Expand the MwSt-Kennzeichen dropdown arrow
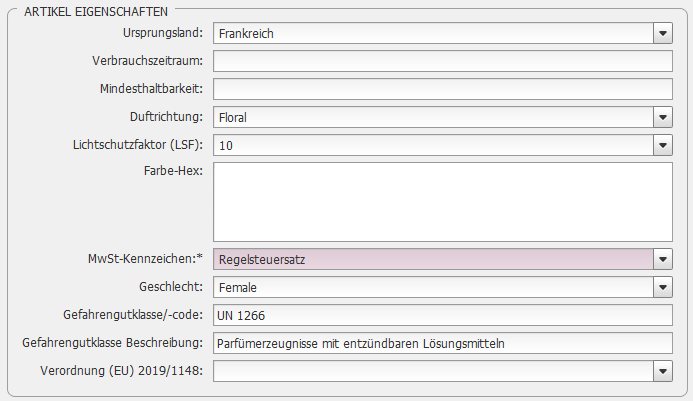 [663, 260]
